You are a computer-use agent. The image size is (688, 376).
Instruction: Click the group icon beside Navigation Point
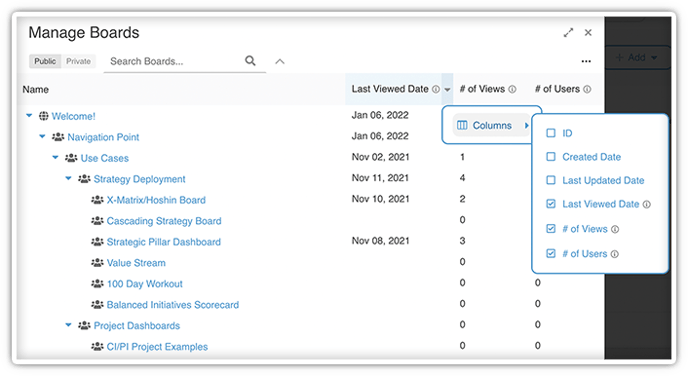pos(58,137)
